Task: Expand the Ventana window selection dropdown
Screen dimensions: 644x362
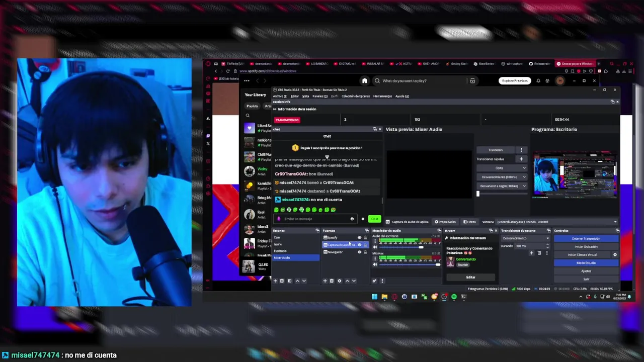Action: pos(556,222)
